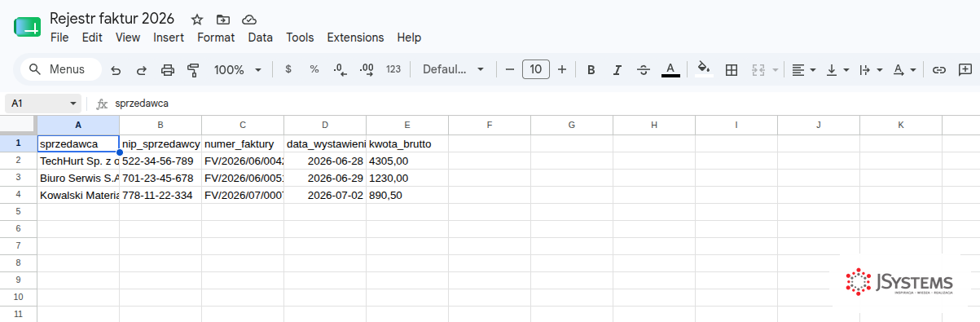Select cell nip_sprzedawcy
This screenshot has height=322, width=980.
160,143
